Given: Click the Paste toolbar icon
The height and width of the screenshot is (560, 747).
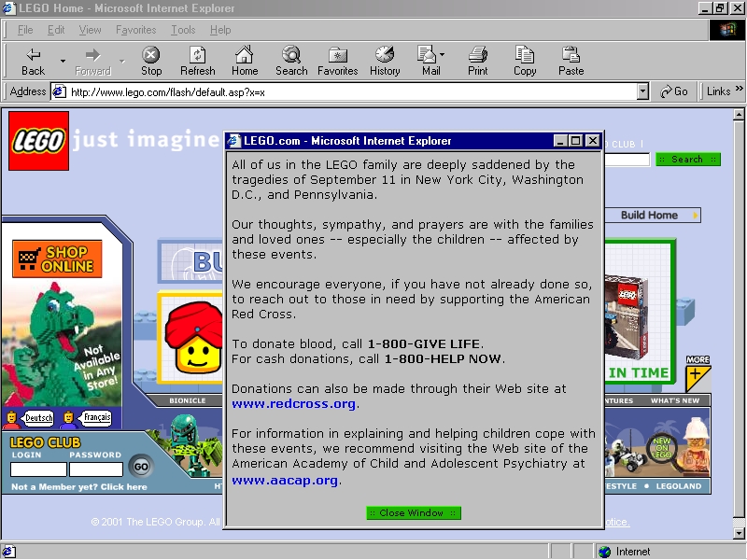Looking at the screenshot, I should [571, 61].
